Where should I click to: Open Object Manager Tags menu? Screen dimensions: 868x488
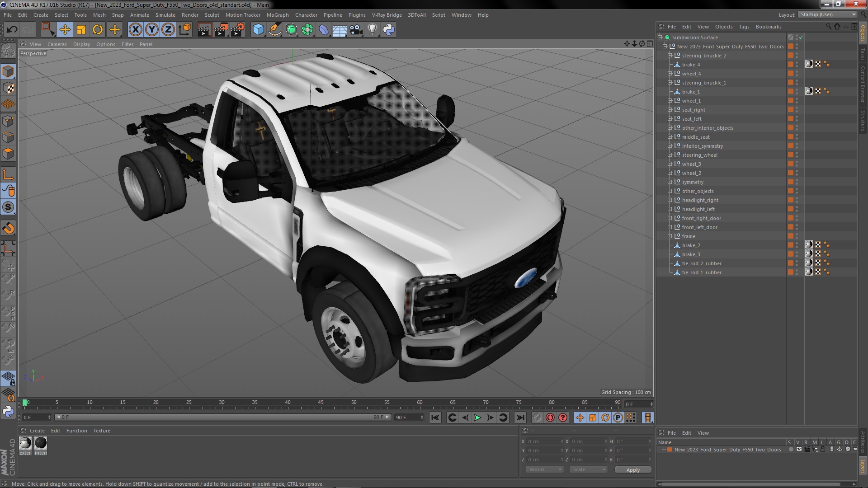744,27
